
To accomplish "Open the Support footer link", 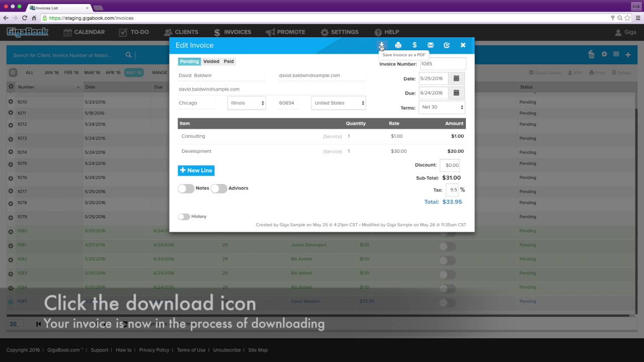I will coord(100,350).
